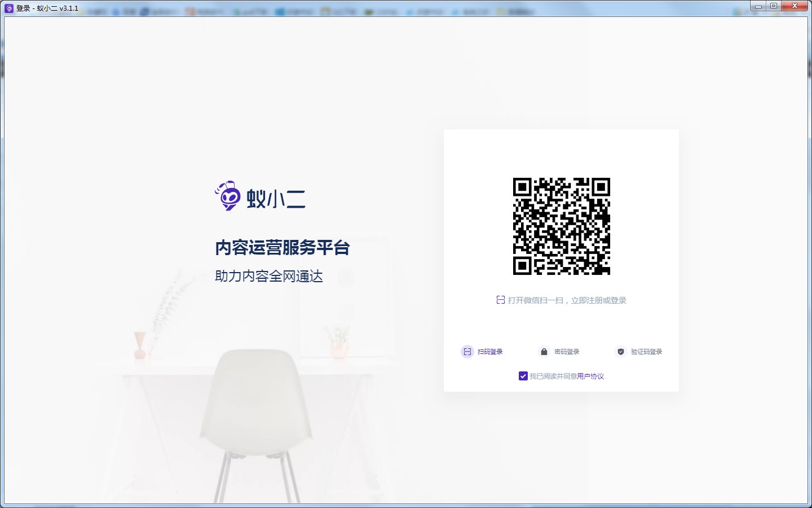Switch to the 密码登录 login method
The width and height of the screenshot is (812, 508).
click(x=566, y=352)
